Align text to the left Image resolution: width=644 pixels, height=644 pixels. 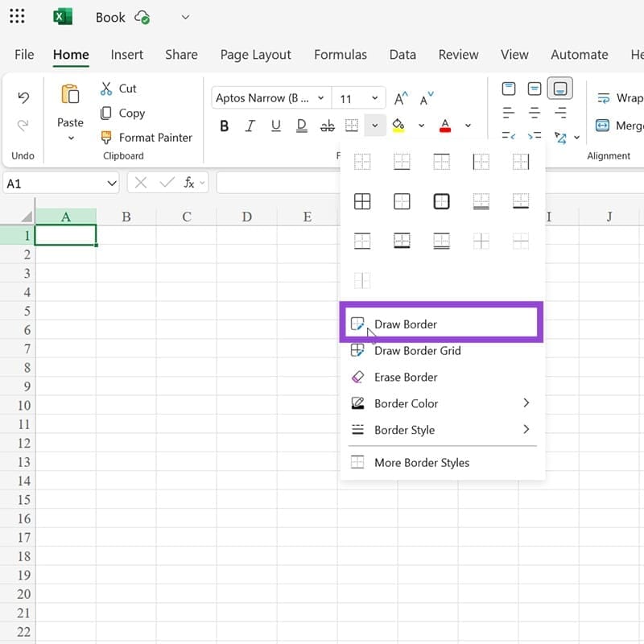(509, 112)
